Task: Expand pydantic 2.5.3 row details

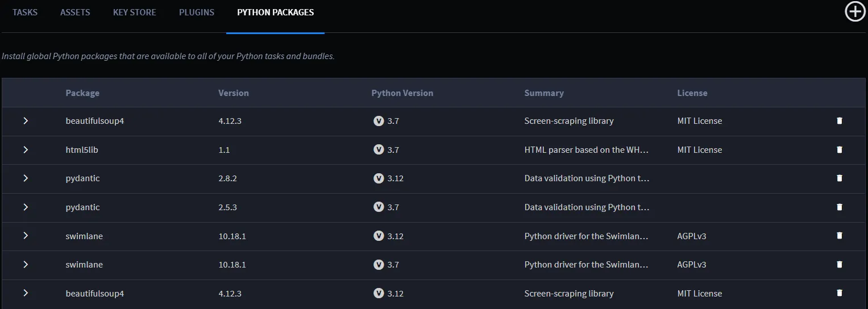Action: [26, 207]
